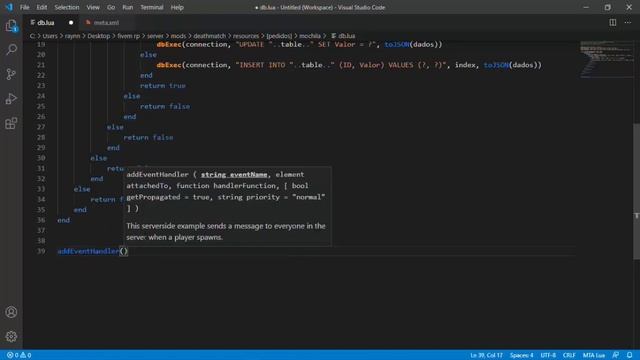
Task: Click the Users breadcrumb segment
Action: click(x=50, y=36)
